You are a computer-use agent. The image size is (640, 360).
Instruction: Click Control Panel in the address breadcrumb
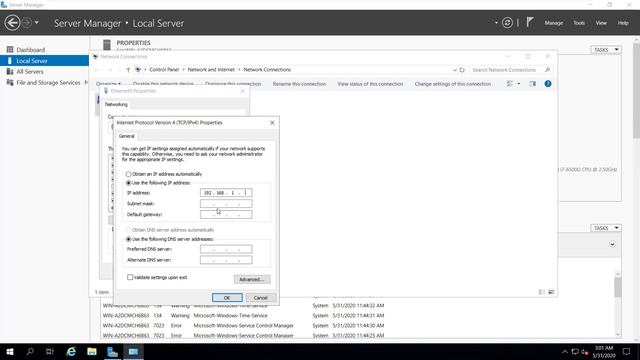point(164,70)
